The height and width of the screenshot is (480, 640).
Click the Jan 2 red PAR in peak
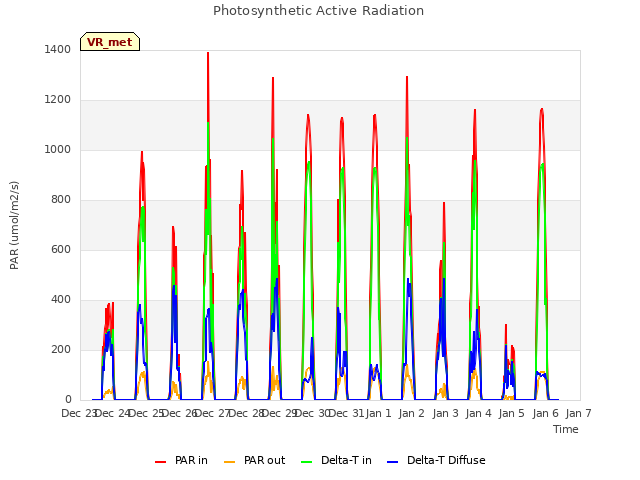tap(407, 78)
